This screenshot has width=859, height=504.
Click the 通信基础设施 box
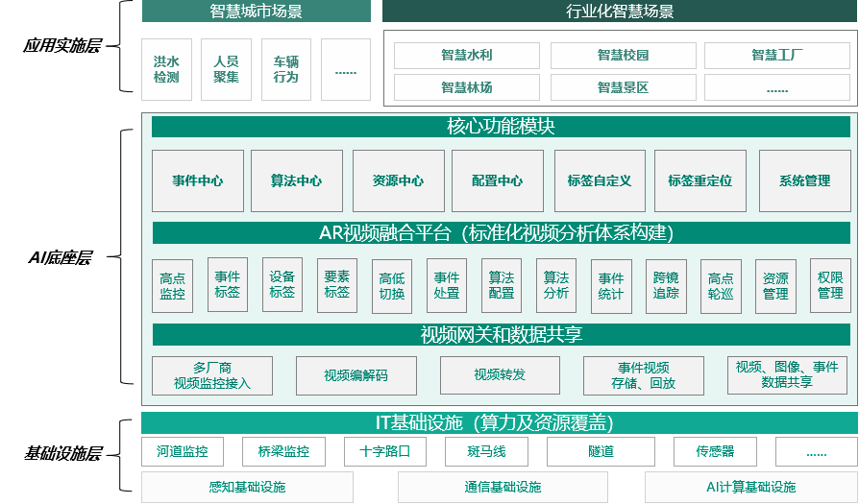503,487
